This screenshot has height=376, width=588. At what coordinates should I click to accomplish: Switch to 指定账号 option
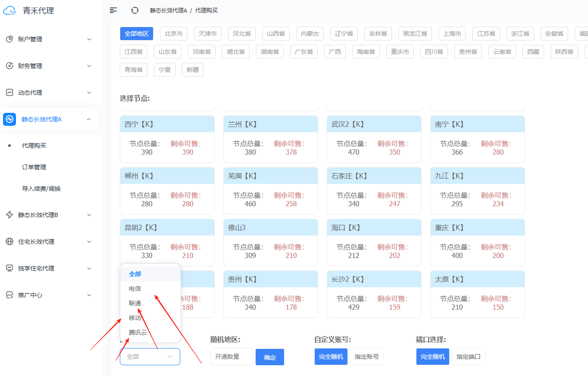pos(366,357)
